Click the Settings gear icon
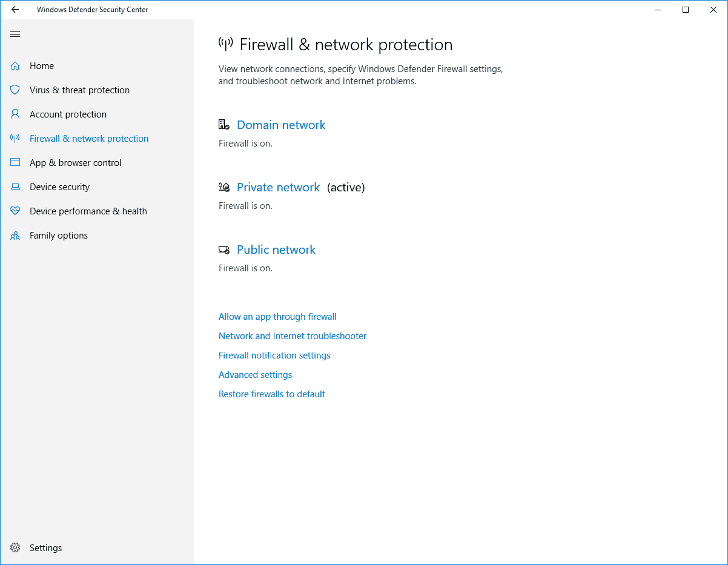The image size is (728, 565). (x=15, y=548)
